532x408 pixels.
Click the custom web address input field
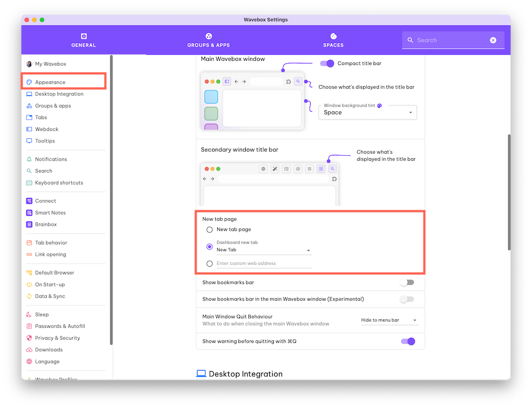[x=264, y=264]
